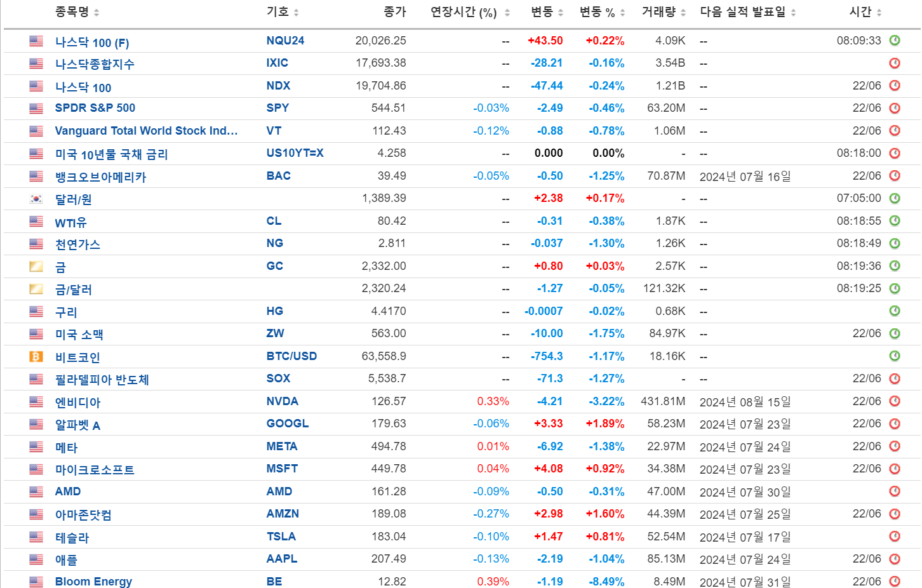
Task: Click green clock icon in 달러/원 row
Action: point(895,198)
